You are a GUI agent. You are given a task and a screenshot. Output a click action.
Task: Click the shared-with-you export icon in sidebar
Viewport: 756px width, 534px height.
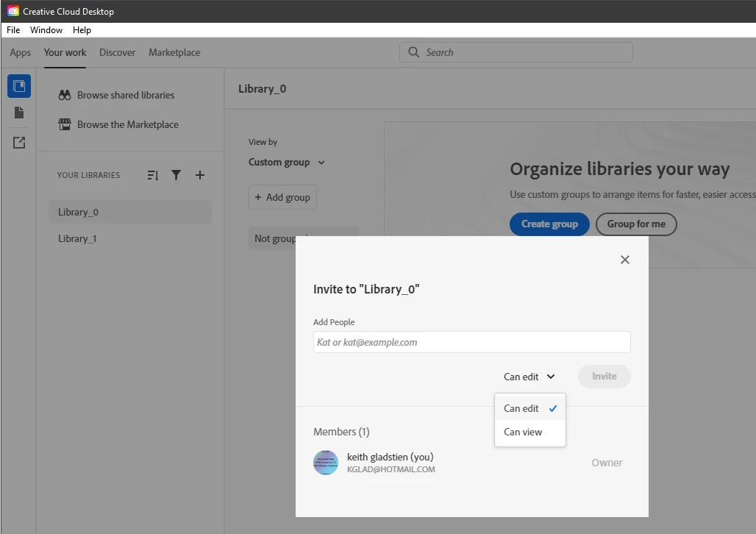click(19, 142)
